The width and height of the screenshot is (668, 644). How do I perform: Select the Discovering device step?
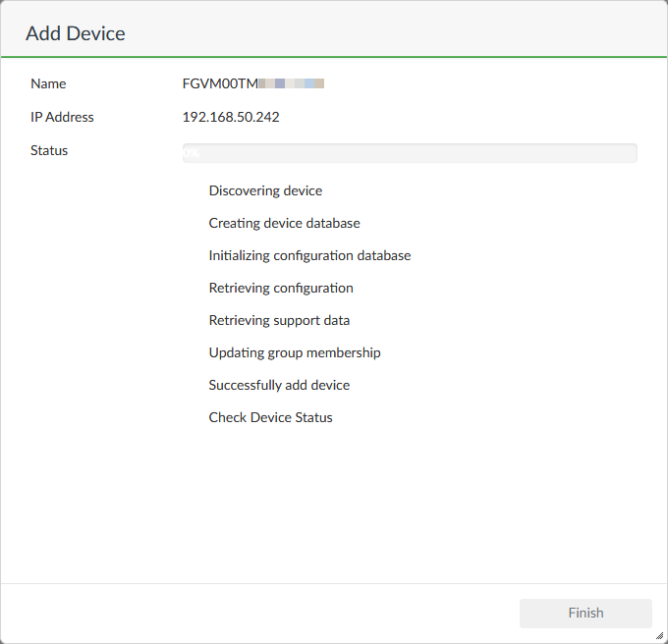(x=265, y=190)
